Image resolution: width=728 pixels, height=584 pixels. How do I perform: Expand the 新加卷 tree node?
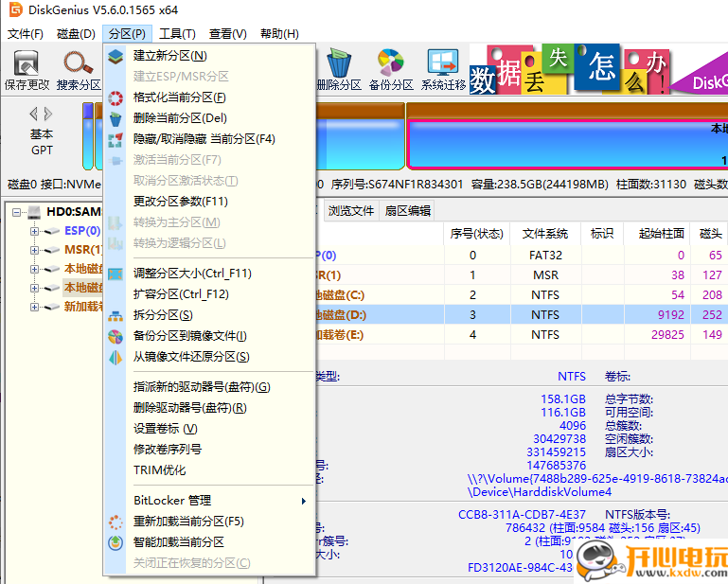coord(34,307)
